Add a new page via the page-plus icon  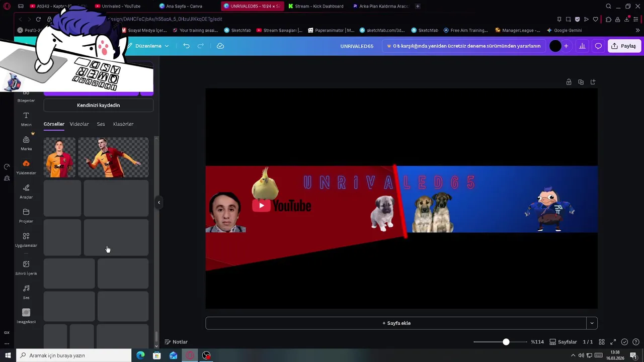(x=593, y=82)
